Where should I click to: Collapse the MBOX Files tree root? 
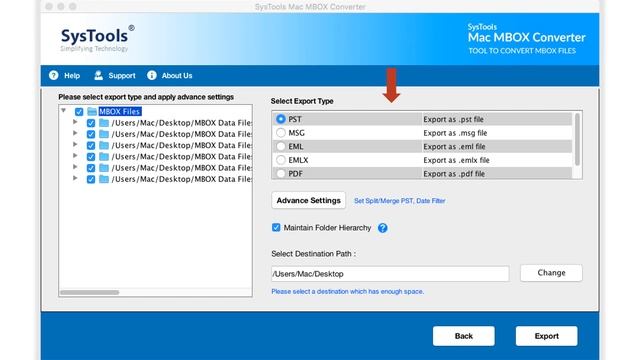coord(64,111)
